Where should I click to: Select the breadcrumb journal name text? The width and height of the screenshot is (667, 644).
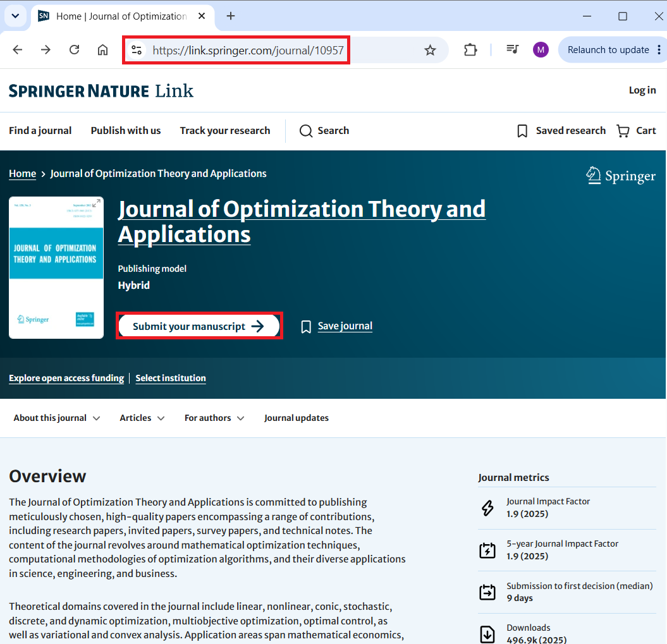[158, 174]
